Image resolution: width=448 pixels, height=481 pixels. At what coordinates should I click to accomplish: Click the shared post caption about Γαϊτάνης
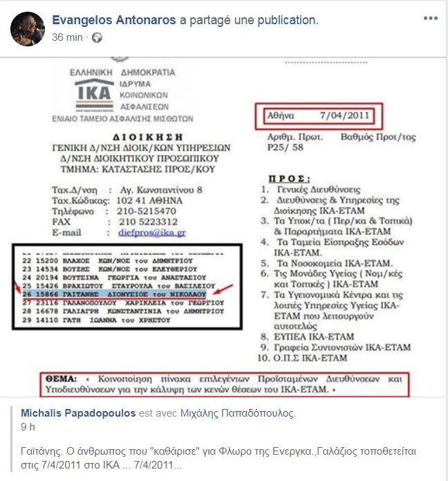218,458
